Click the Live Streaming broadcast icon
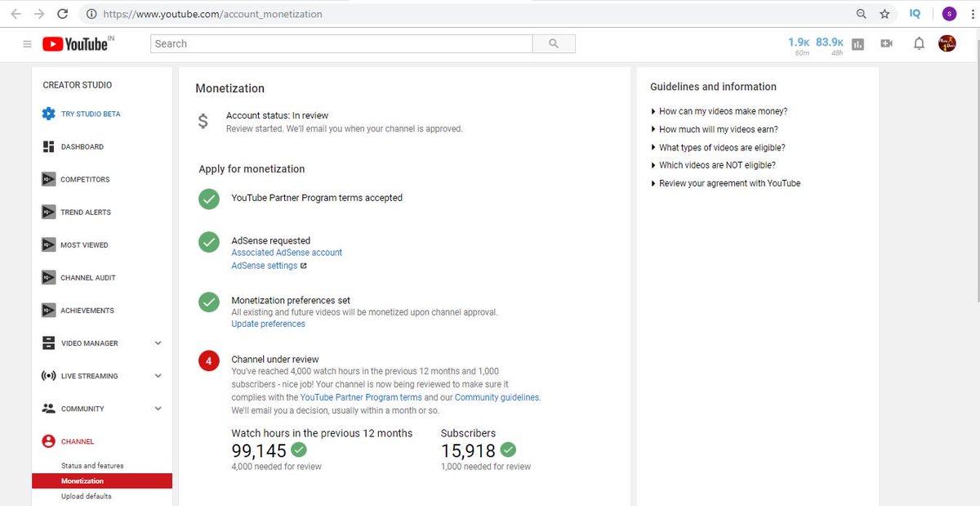The height and width of the screenshot is (506, 980). point(48,376)
